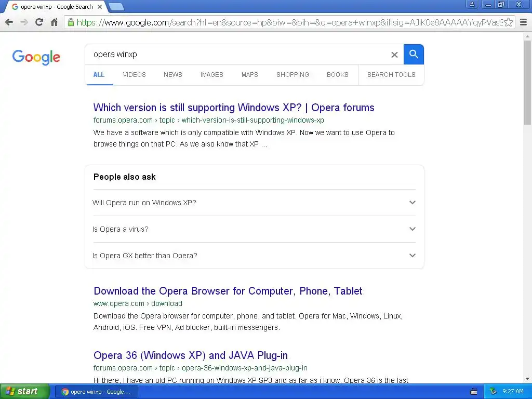
Task: Click the scrollbar up arrow
Action: point(528,36)
